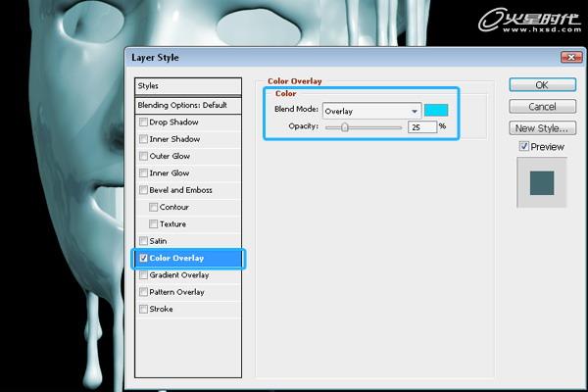
Task: Click the cyan overlay color swatch
Action: (435, 111)
